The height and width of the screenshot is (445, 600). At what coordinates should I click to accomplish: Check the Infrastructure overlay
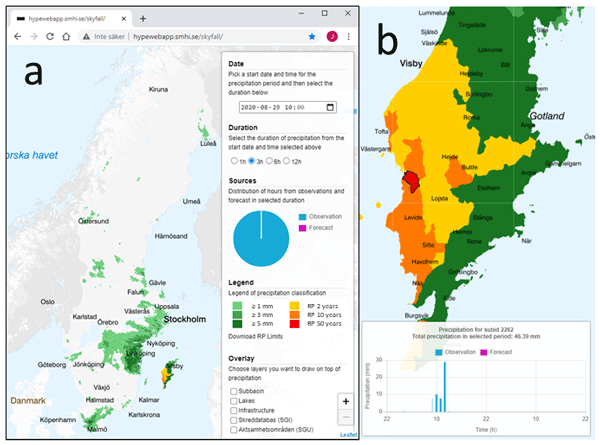pos(233,411)
